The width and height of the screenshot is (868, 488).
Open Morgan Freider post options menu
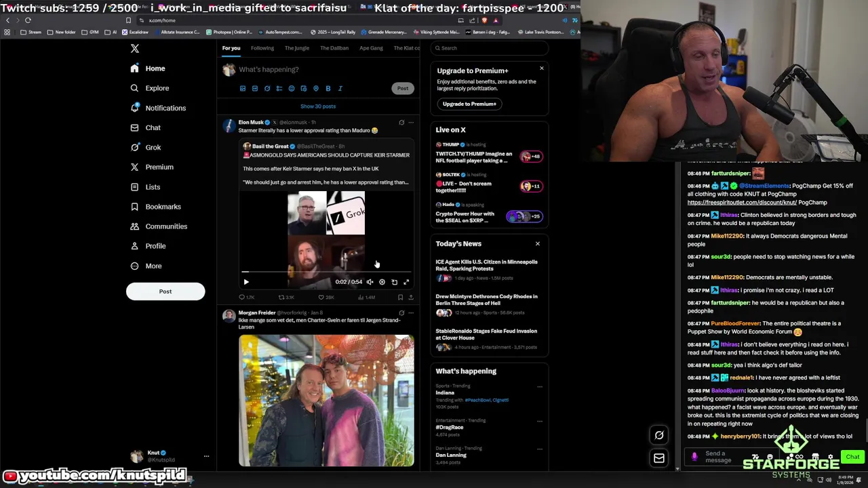pos(411,313)
